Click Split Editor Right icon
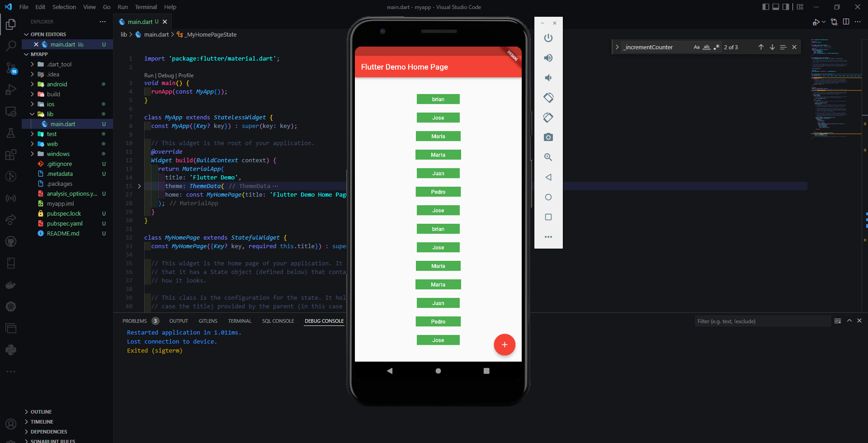The width and height of the screenshot is (868, 443). 846,22
